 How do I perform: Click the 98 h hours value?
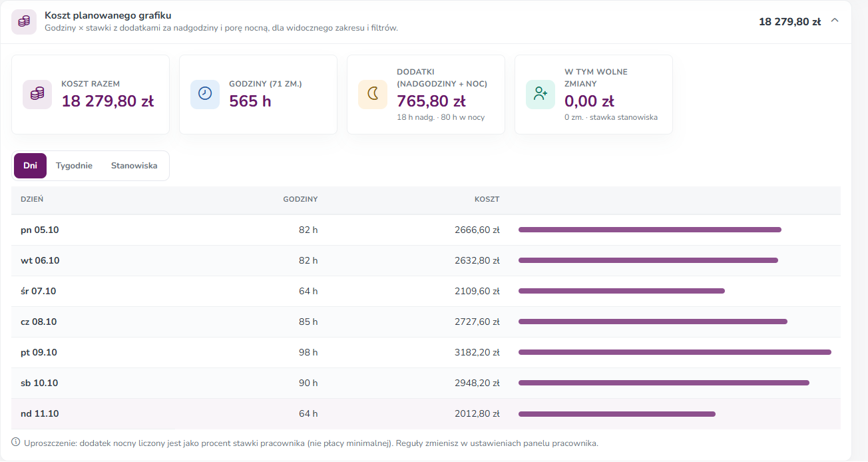(x=308, y=352)
